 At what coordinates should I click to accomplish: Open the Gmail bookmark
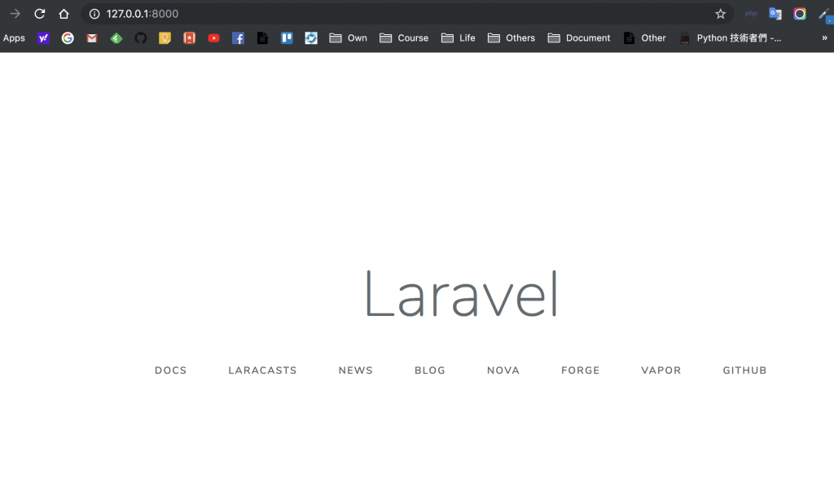coord(92,38)
